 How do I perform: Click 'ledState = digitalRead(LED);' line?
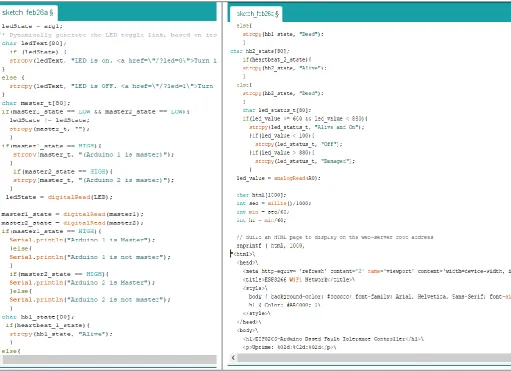(59, 197)
